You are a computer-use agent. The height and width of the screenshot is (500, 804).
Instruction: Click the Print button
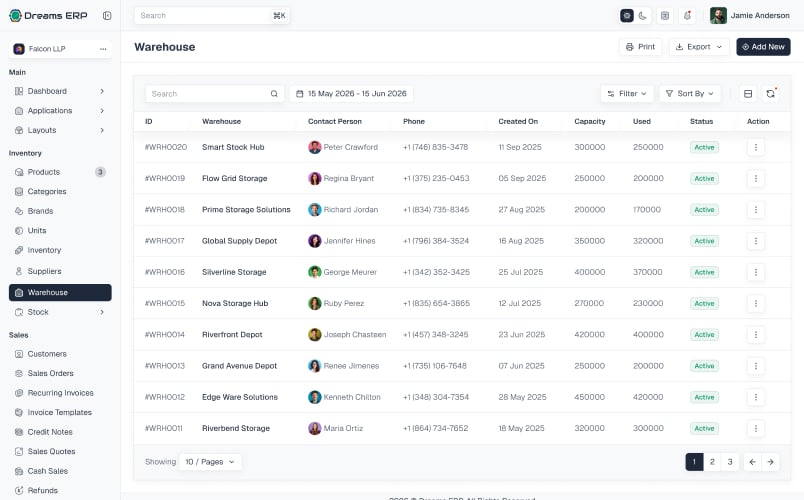[x=640, y=47]
